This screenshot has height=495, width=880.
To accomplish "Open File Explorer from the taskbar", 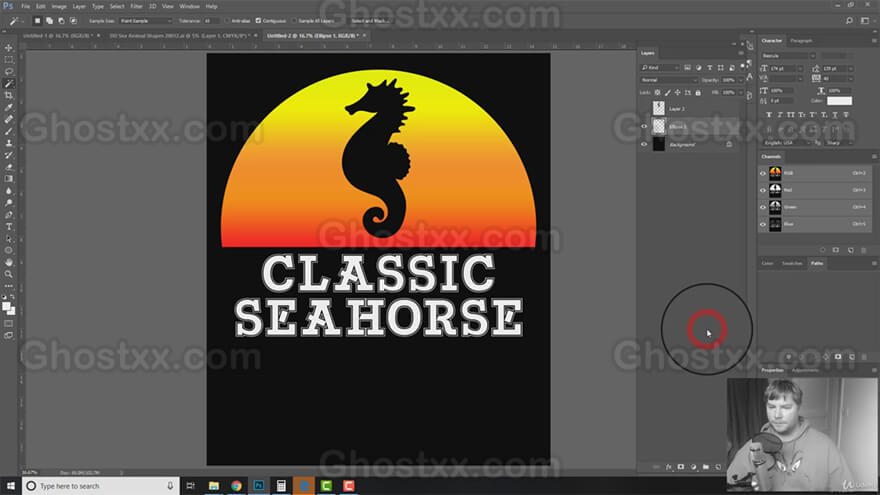I will [x=214, y=486].
